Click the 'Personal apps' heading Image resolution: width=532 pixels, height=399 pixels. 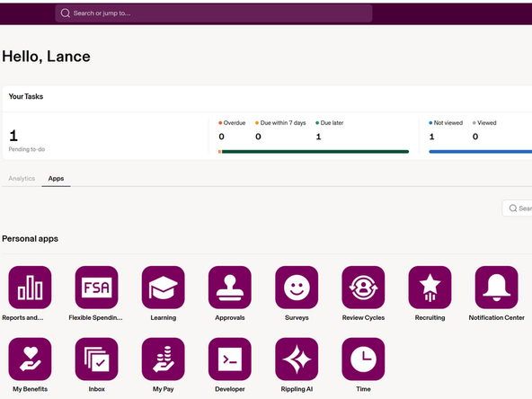(30, 238)
